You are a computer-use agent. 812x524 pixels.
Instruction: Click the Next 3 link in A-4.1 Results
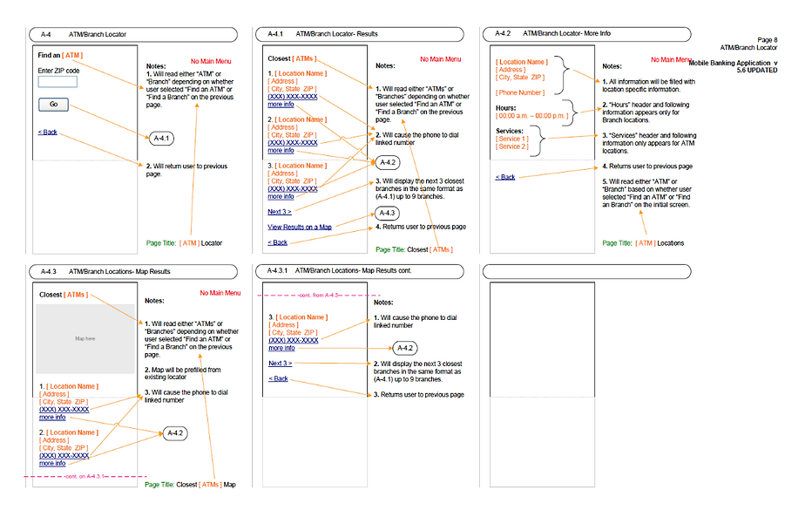280,212
